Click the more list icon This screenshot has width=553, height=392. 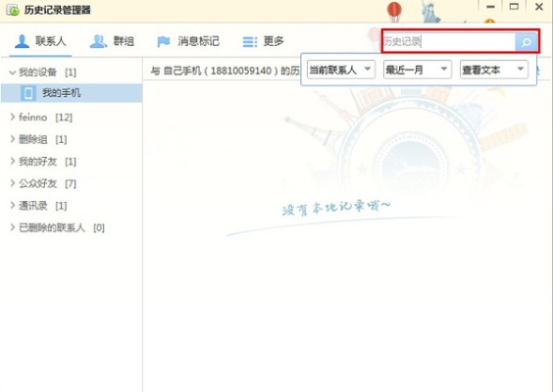point(250,42)
